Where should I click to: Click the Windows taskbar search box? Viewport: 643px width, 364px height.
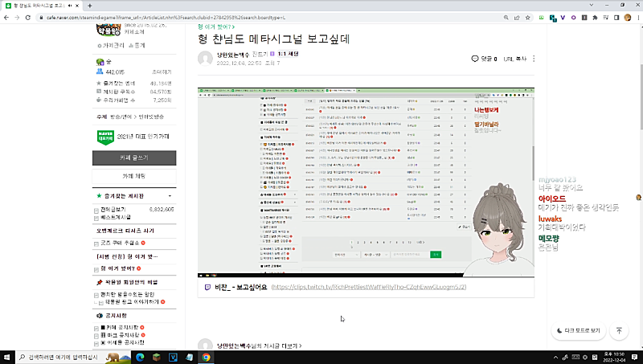pos(73,357)
